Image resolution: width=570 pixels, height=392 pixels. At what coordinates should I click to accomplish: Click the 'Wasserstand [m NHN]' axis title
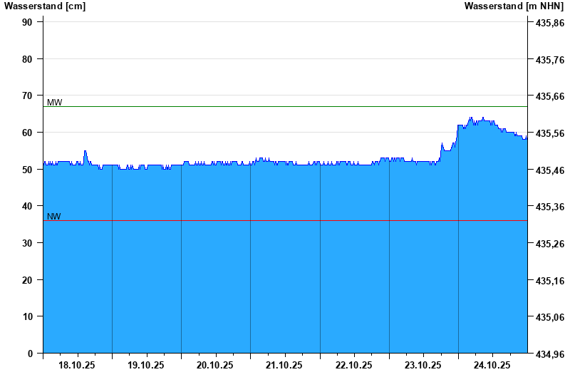[x=514, y=6]
